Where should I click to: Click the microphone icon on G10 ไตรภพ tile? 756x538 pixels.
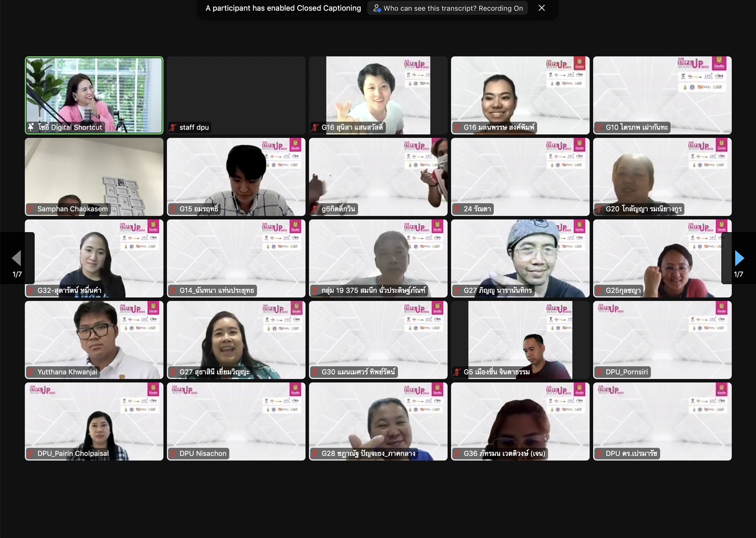(x=599, y=127)
